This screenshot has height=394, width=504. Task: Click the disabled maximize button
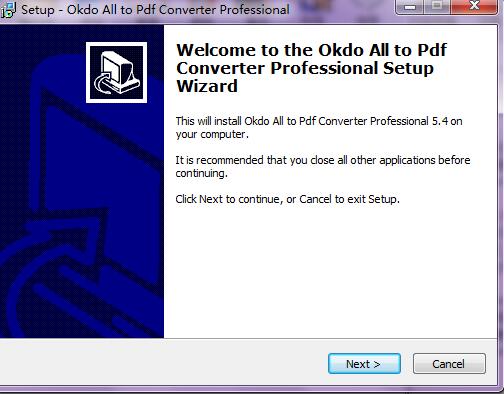(438, 7)
